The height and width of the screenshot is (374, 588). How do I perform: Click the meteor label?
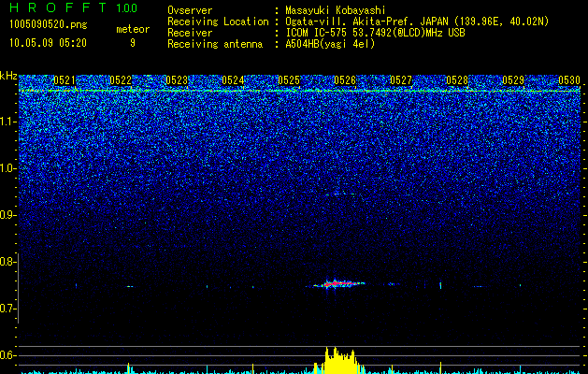(133, 29)
